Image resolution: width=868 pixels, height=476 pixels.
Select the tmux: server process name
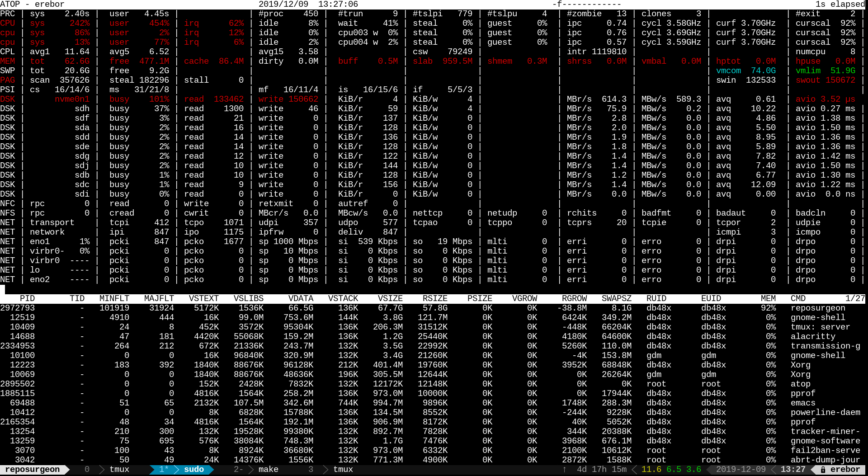click(x=821, y=327)
